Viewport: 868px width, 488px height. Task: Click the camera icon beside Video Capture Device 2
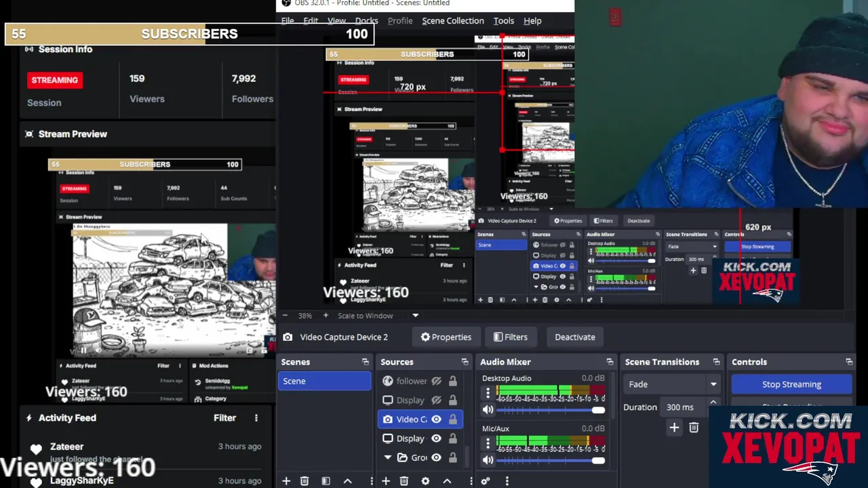(x=288, y=337)
